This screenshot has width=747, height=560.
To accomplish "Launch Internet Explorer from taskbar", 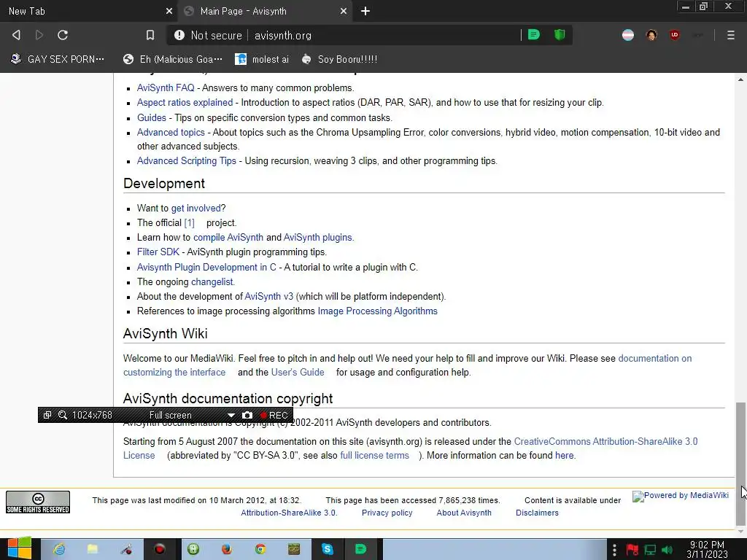I will click(x=59, y=550).
